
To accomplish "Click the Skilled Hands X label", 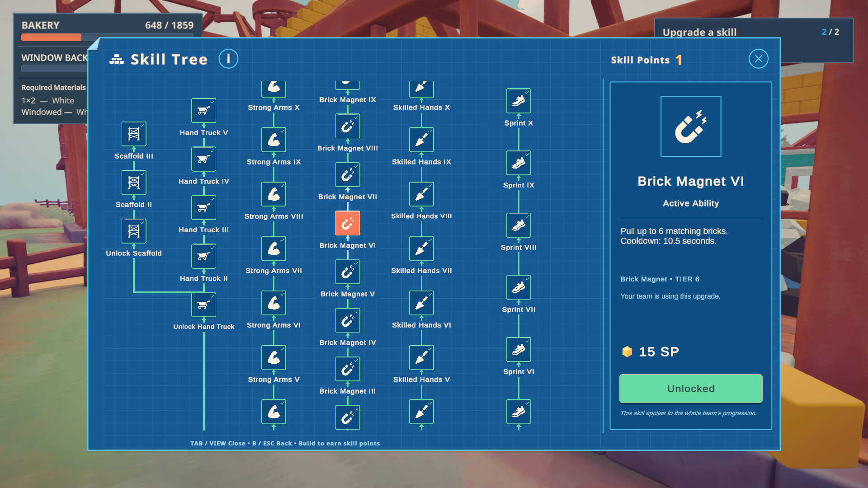I will [x=421, y=108].
